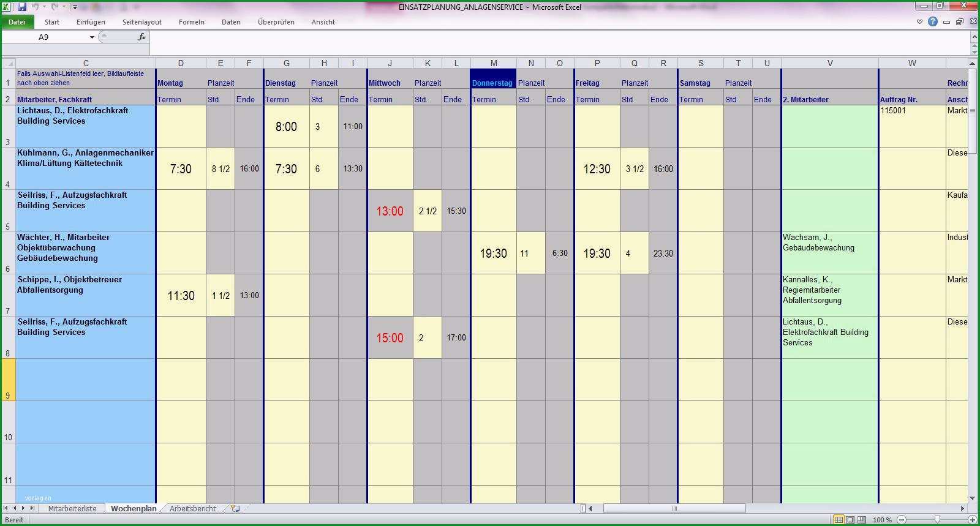Click the Name Box showing A9
Viewport: 980px width, 526px height.
(44, 37)
